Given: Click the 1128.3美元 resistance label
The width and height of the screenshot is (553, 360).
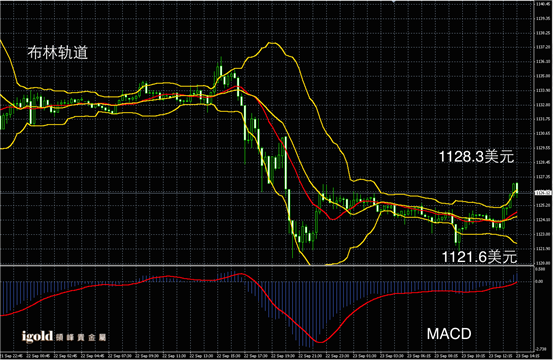Looking at the screenshot, I should 476,157.
